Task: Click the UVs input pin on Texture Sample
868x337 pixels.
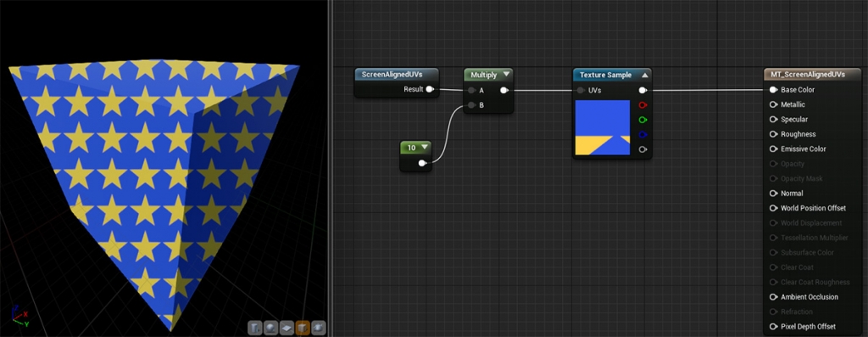Action: [581, 90]
